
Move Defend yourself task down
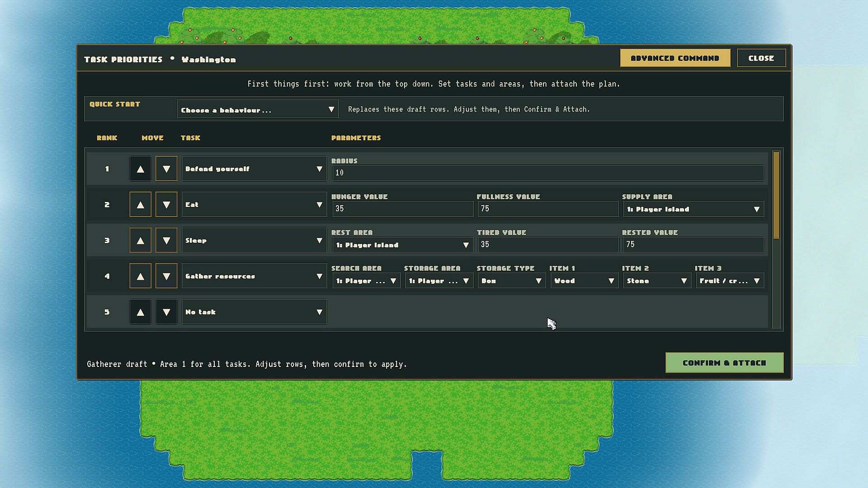tap(166, 169)
